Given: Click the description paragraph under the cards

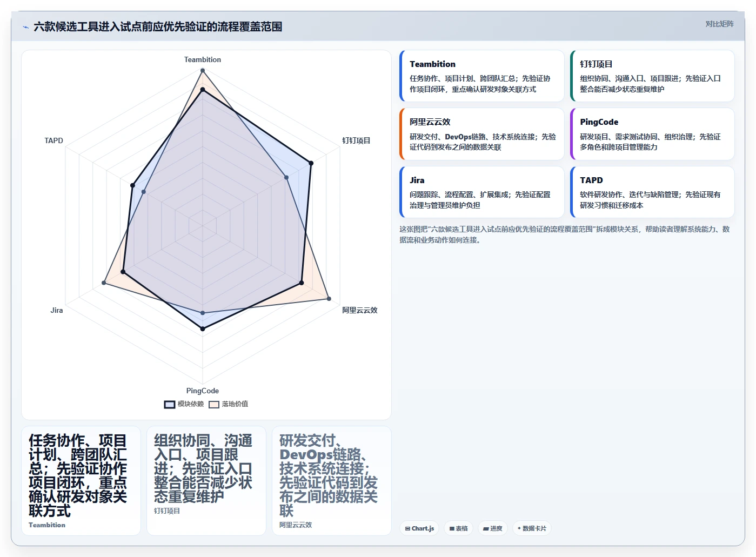Looking at the screenshot, I should click(565, 234).
